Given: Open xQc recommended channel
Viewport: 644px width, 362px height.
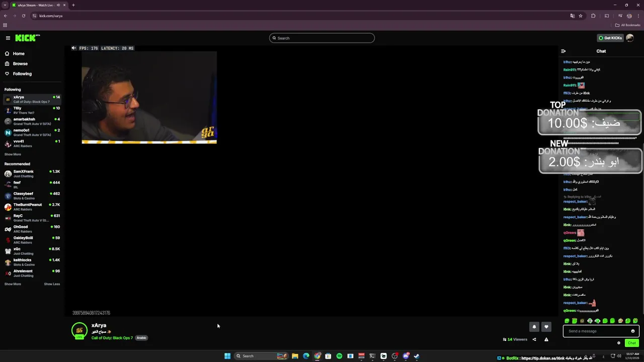Looking at the screenshot, I should [x=32, y=251].
